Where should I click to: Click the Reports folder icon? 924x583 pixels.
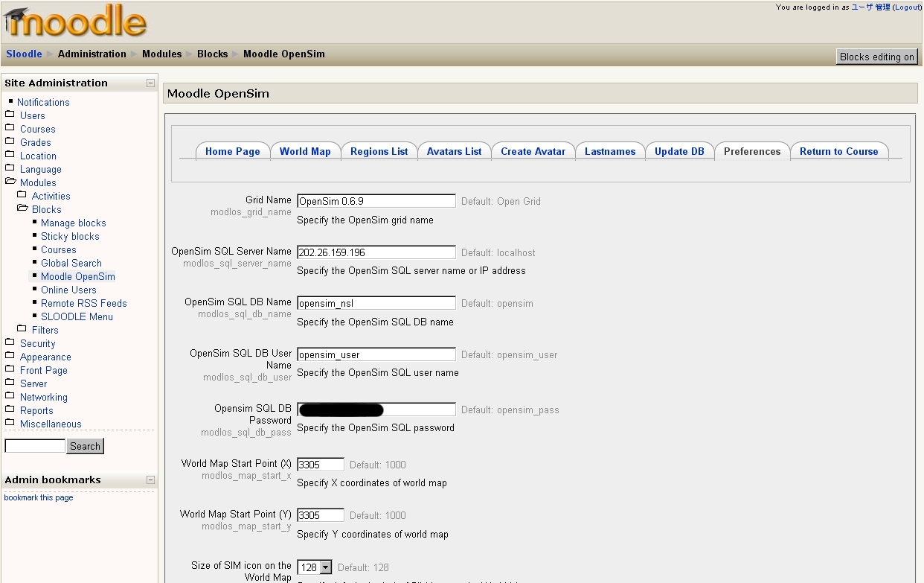point(10,410)
